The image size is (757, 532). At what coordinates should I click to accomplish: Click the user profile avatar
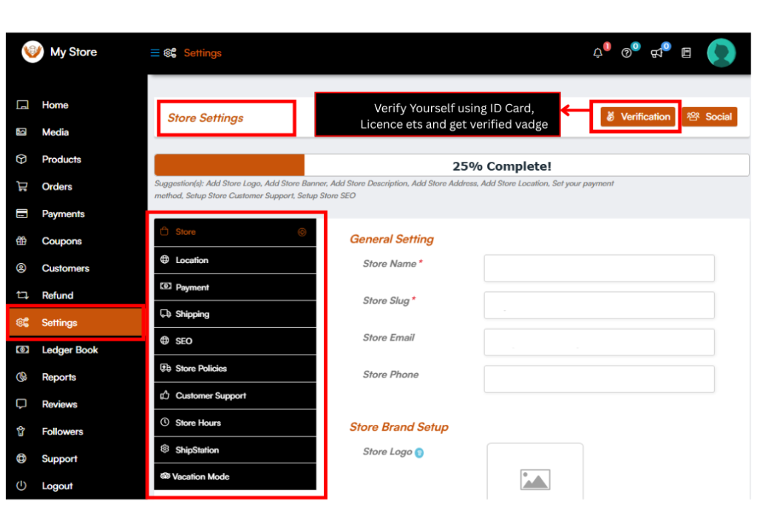tap(721, 53)
